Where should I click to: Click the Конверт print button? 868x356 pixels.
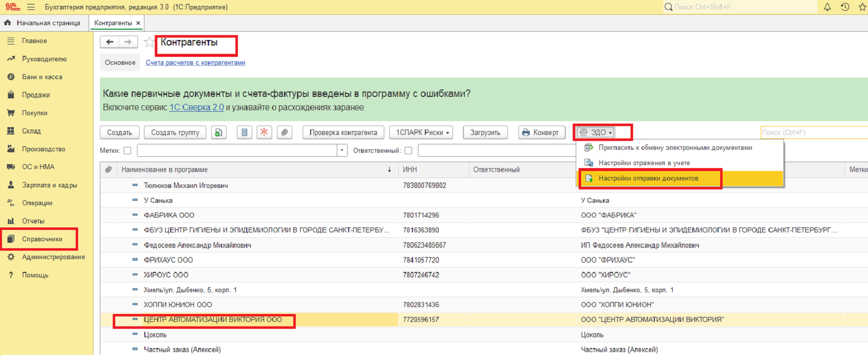pos(542,133)
